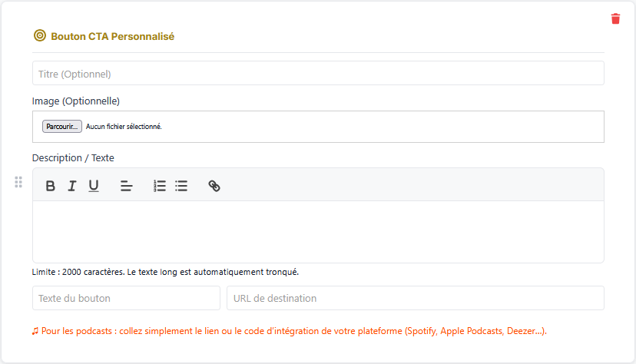Toggle italic formatting in the description editor
Screen dimensions: 636x364
[x=71, y=186]
